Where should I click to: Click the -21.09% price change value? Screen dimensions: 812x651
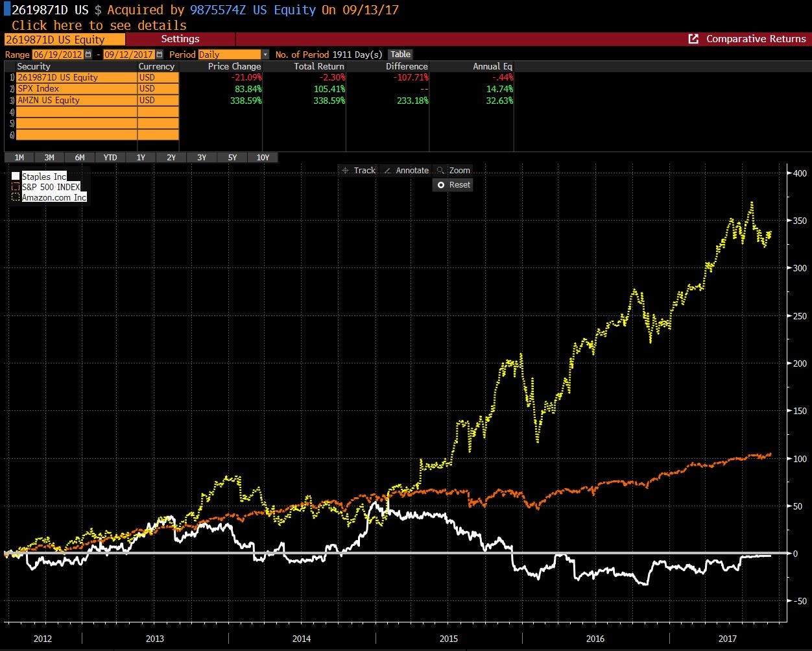point(246,77)
